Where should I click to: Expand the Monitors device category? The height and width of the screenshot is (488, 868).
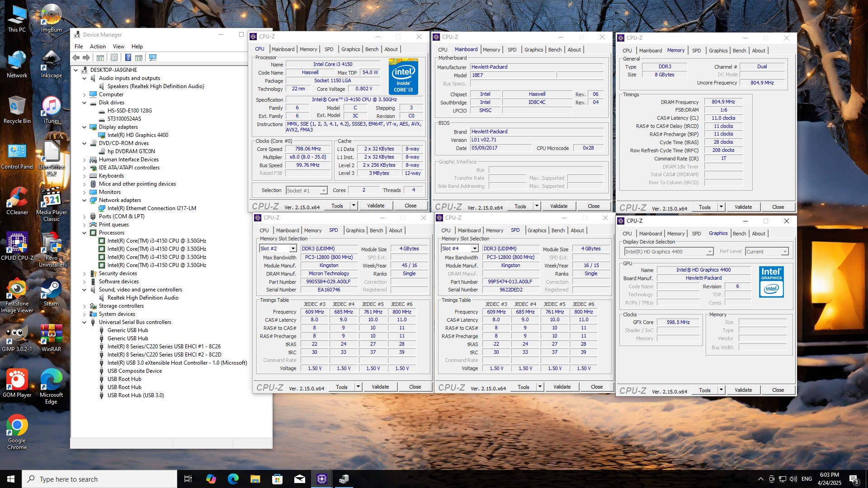85,192
